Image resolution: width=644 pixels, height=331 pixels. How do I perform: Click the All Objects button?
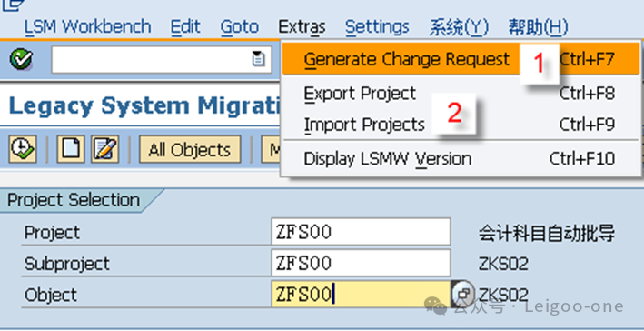click(190, 150)
